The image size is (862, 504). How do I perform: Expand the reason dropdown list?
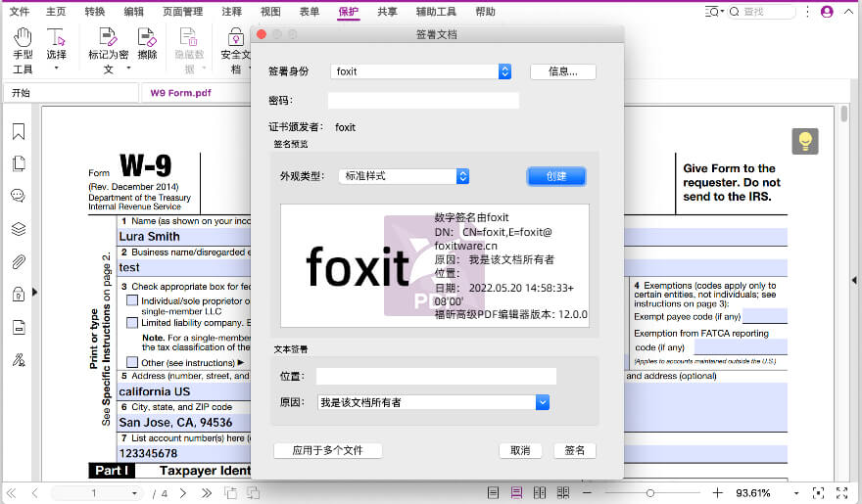pyautogui.click(x=542, y=402)
